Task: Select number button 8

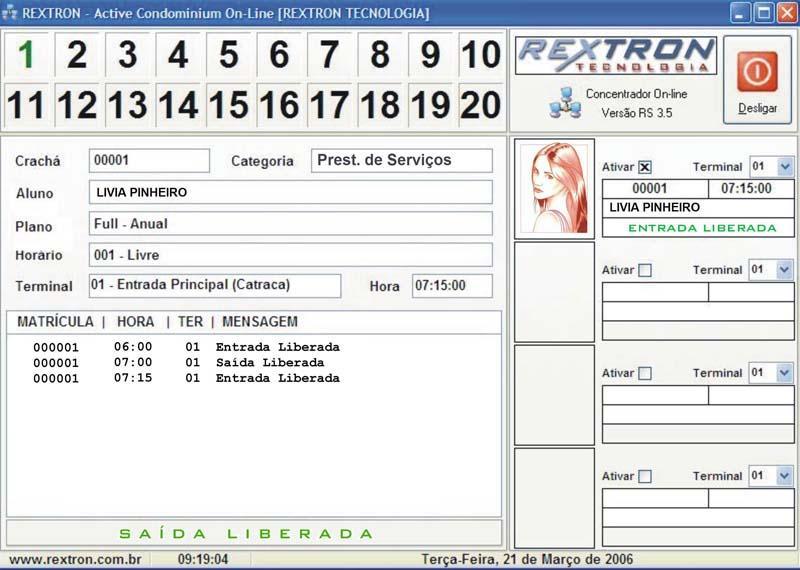Action: click(380, 54)
